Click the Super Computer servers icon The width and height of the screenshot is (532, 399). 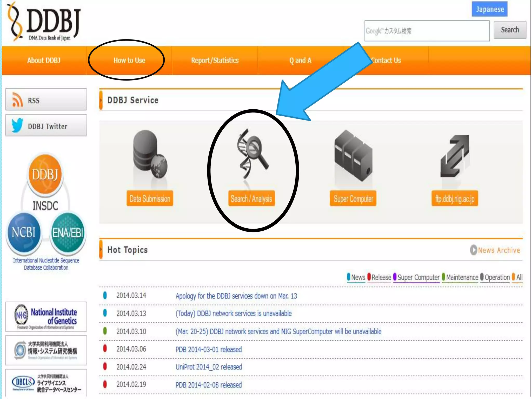(353, 155)
